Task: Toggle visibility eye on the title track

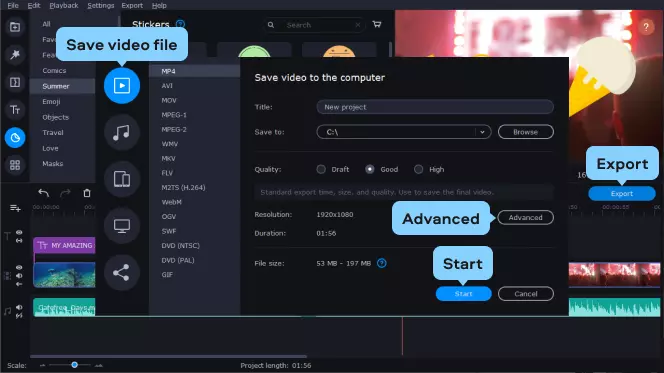Action: (19, 232)
